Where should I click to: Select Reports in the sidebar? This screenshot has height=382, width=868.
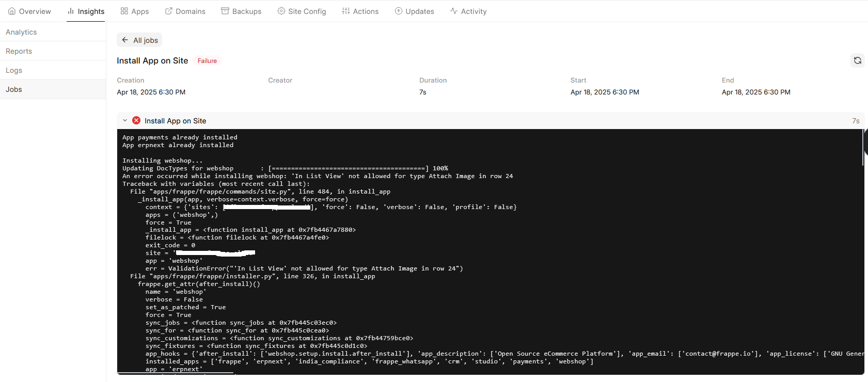(x=53, y=51)
